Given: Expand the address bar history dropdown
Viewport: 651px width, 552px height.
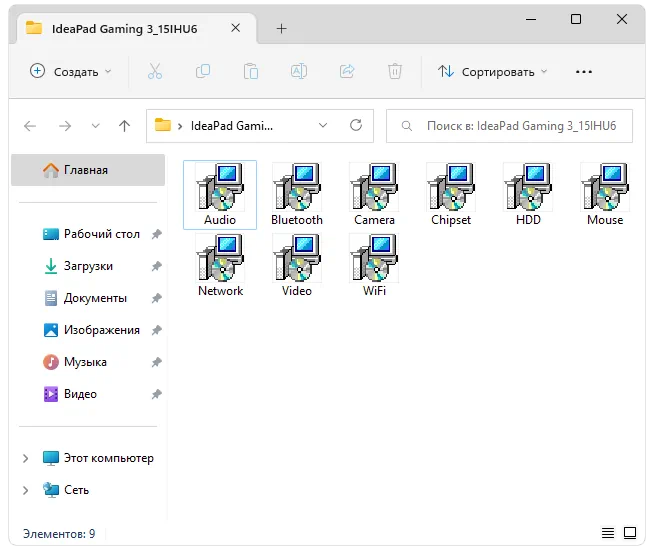Looking at the screenshot, I should pyautogui.click(x=323, y=125).
